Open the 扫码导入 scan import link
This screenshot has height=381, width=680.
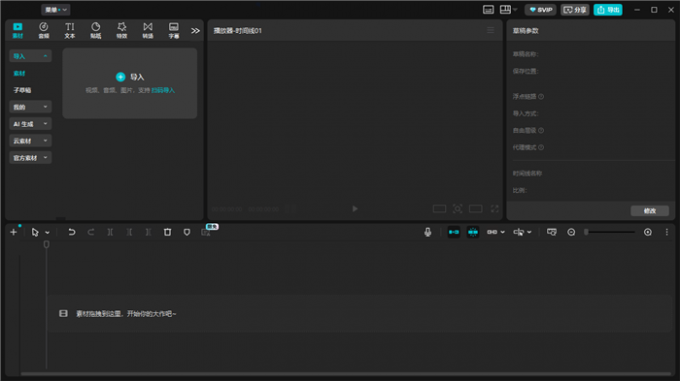[x=163, y=90]
